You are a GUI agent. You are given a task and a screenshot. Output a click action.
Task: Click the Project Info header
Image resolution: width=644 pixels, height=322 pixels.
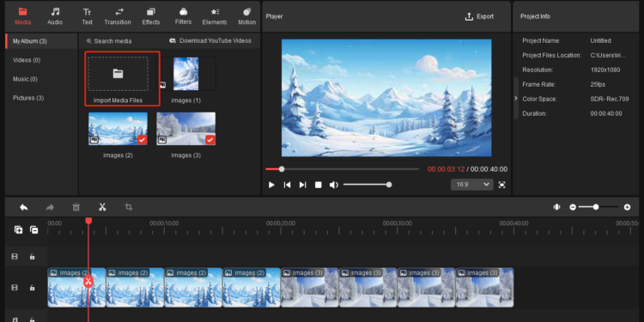coord(535,16)
